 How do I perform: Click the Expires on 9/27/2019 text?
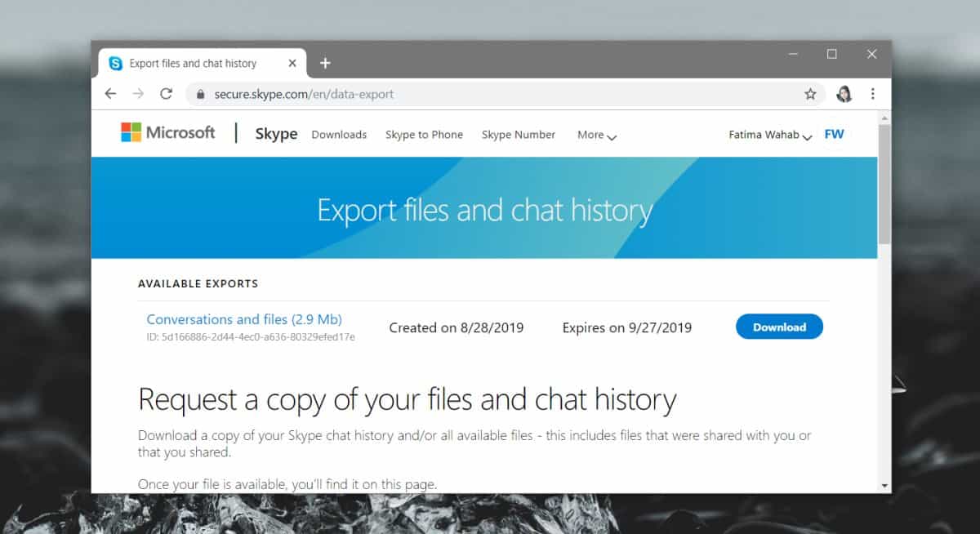pos(627,327)
